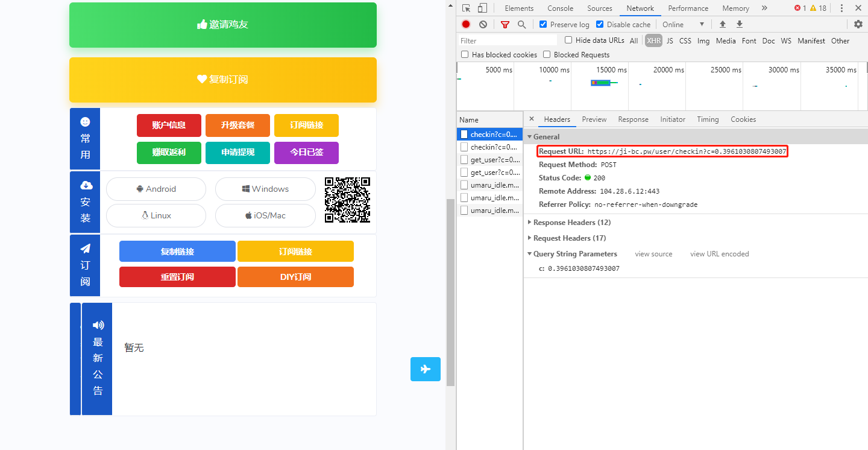Open the Memory tab
The width and height of the screenshot is (868, 450).
tap(736, 8)
